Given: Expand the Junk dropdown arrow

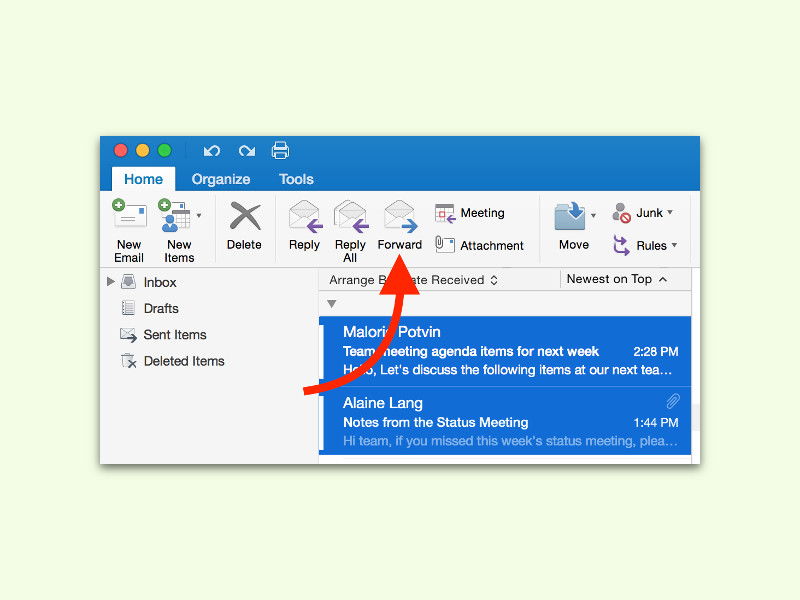Looking at the screenshot, I should click(x=670, y=212).
